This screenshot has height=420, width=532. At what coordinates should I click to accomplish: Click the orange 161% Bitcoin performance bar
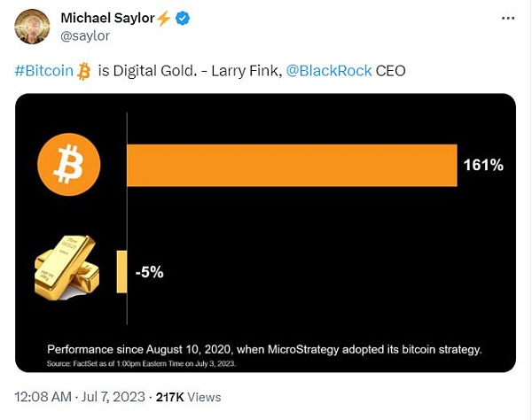point(292,165)
